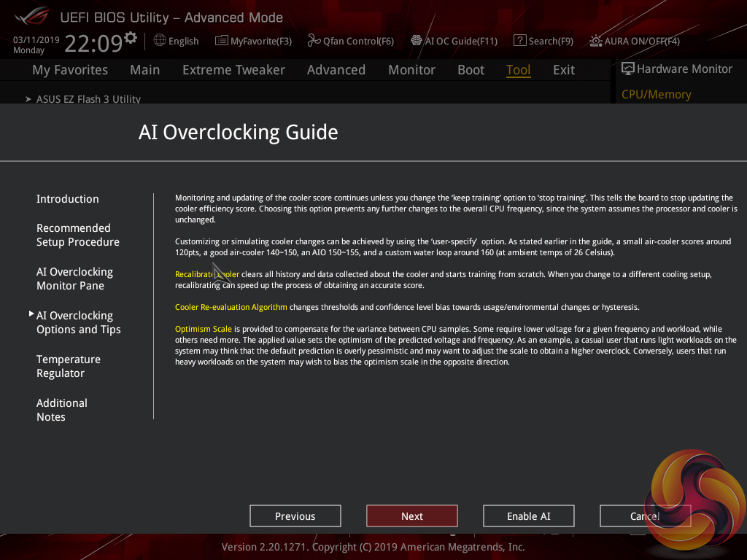747x560 pixels.
Task: Click the 22:09 clock display
Action: [94, 43]
